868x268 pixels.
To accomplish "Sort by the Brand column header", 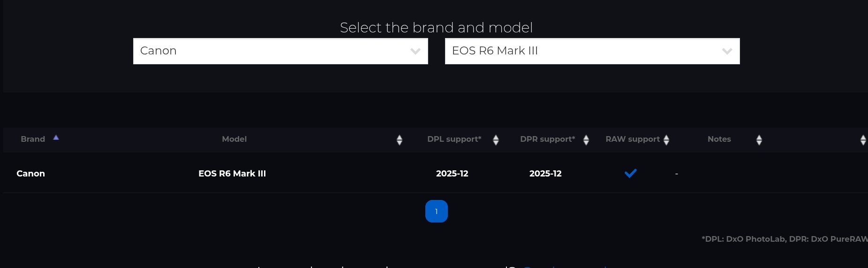I will point(33,139).
